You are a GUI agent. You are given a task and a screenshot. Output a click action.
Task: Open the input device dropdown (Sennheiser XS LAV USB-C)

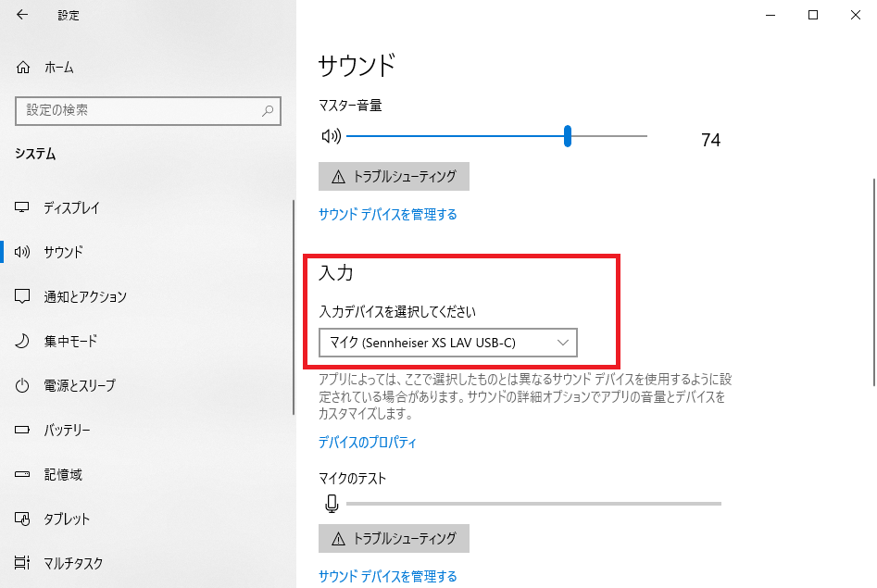pos(448,343)
